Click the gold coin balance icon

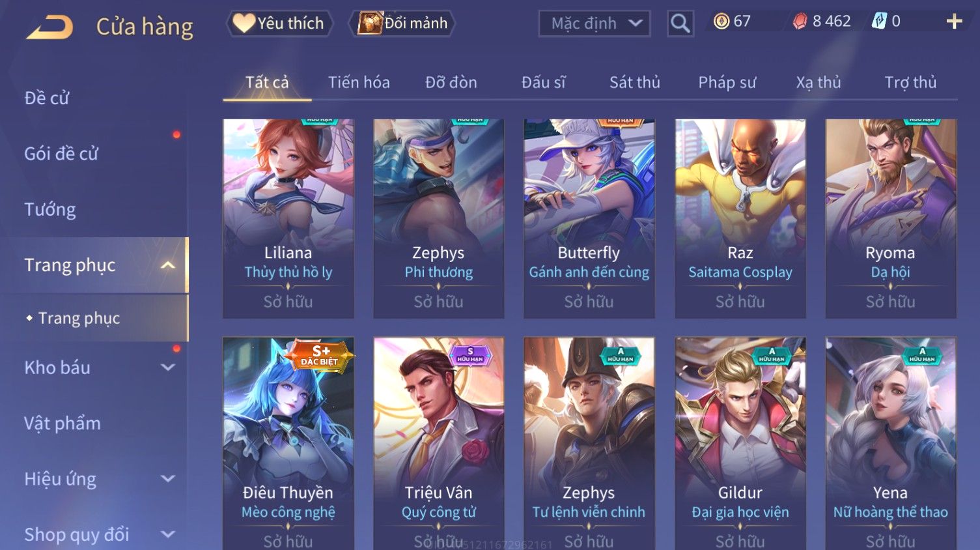(721, 22)
